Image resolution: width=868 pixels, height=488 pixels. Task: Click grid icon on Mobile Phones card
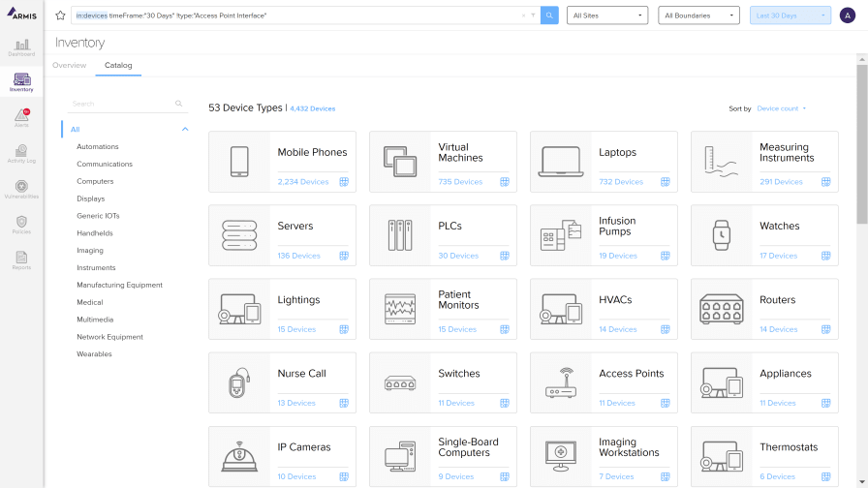tap(343, 182)
